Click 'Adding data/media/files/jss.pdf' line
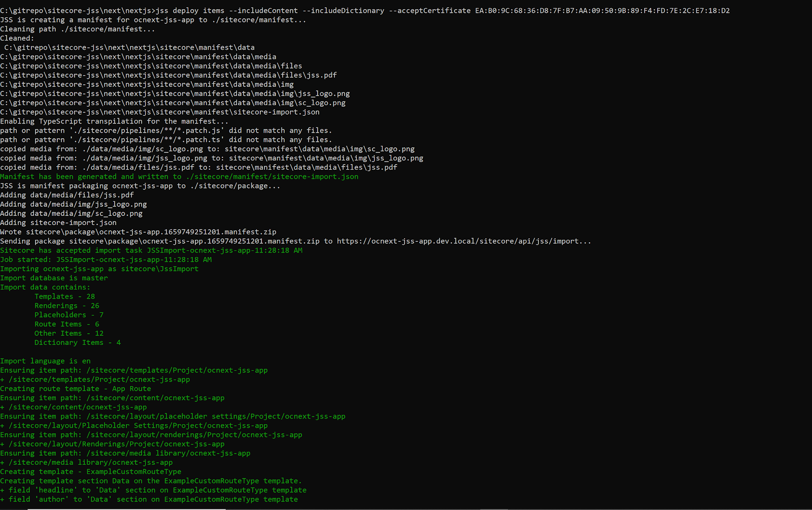 [67, 195]
